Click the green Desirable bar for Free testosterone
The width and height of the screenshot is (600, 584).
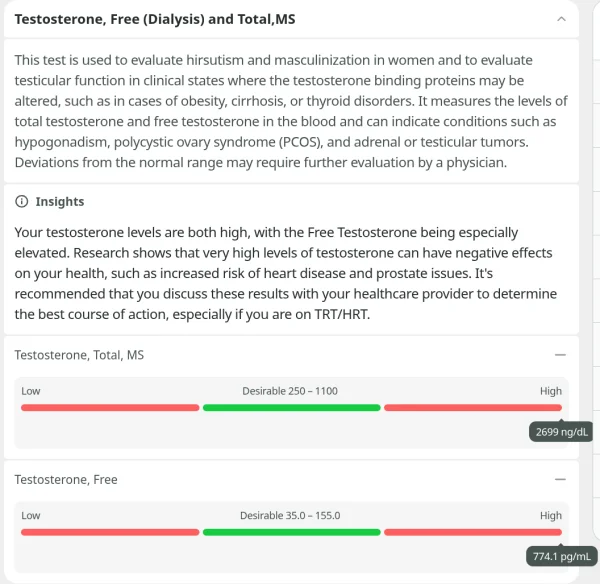click(x=291, y=532)
